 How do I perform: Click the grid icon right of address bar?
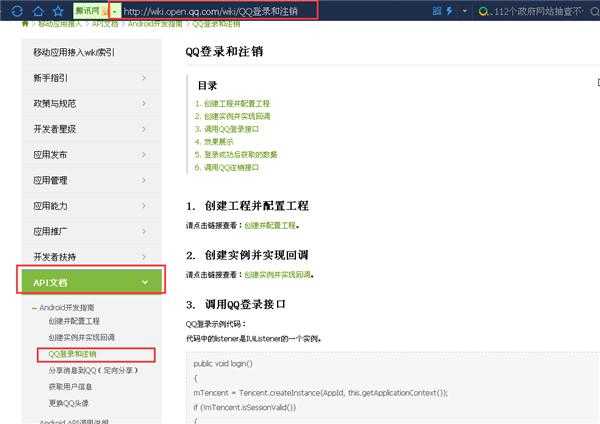point(437,11)
